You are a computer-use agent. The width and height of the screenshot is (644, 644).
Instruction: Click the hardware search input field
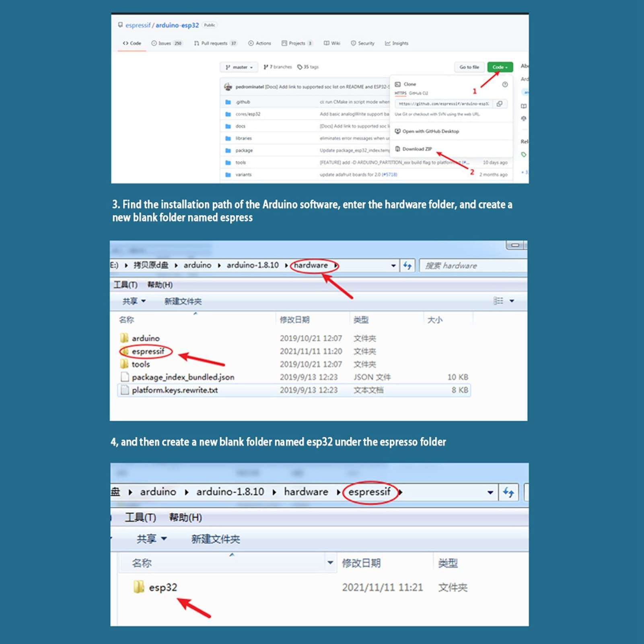473,265
